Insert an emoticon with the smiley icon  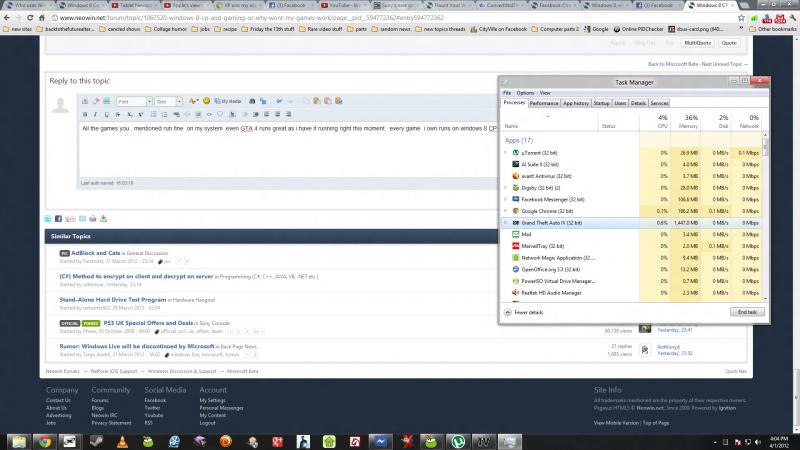click(206, 101)
